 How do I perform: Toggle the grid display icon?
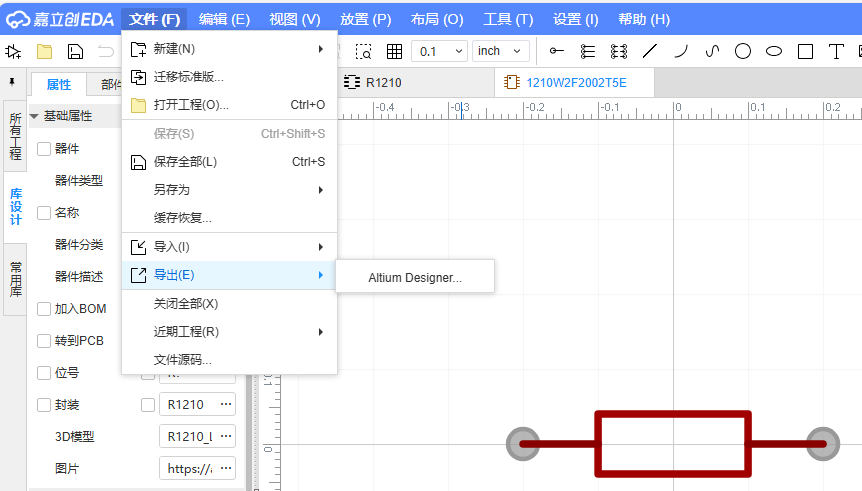pyautogui.click(x=394, y=52)
